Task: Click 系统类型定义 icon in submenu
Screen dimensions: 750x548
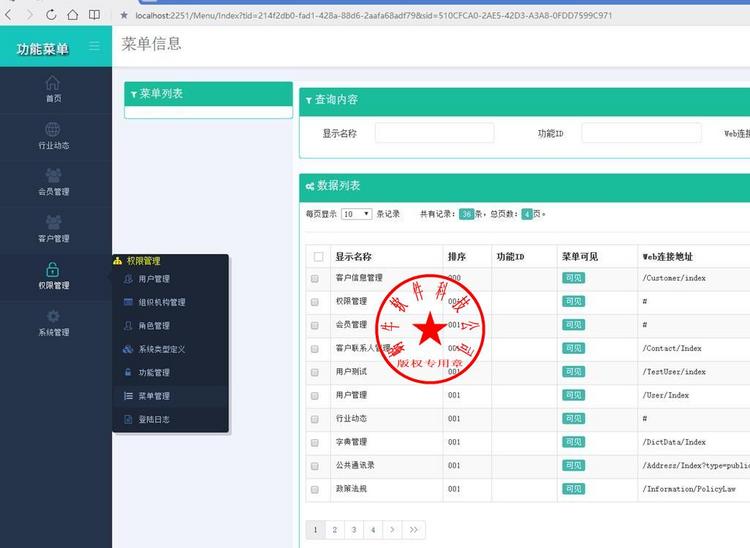Action: click(128, 349)
